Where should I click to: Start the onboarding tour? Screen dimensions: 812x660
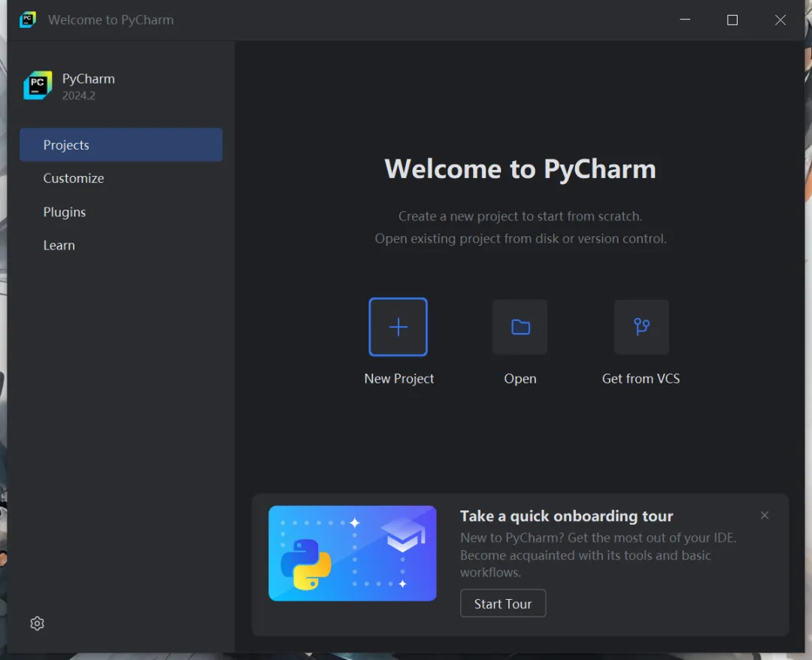coord(503,604)
